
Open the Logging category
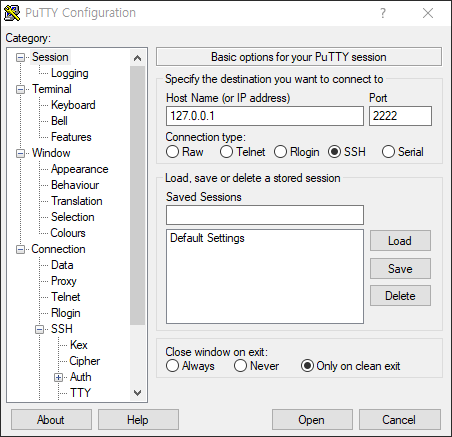point(70,73)
